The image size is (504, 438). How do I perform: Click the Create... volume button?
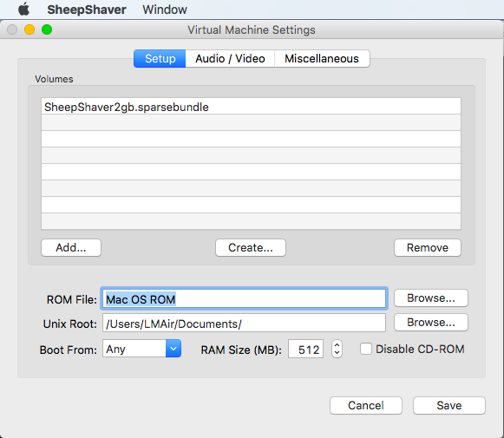pos(251,247)
